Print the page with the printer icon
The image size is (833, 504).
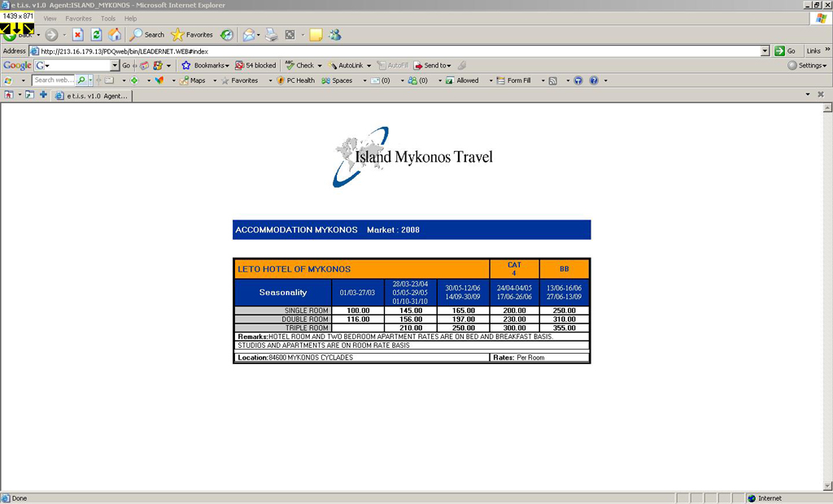pos(272,35)
